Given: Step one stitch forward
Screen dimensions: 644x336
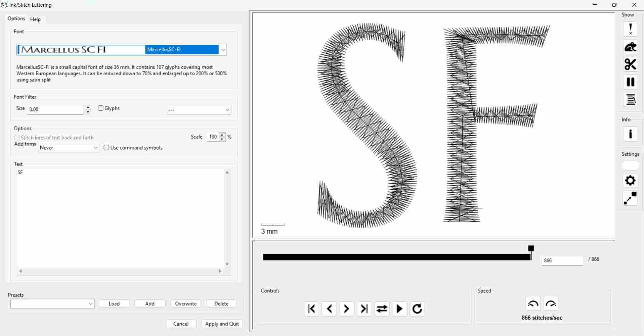Looking at the screenshot, I should (347, 308).
